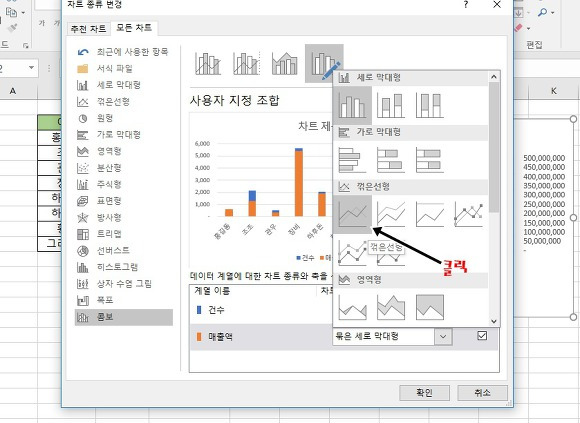This screenshot has width=580, height=423.
Task: Select stacked area chart icon
Action: click(391, 307)
